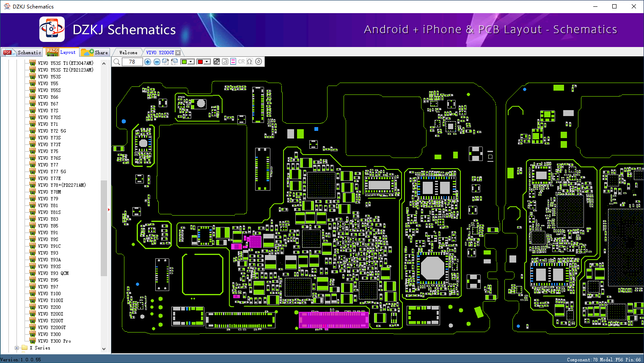The height and width of the screenshot is (363, 644).
Task: Click the tree scrollbar down arrow
Action: (x=104, y=349)
